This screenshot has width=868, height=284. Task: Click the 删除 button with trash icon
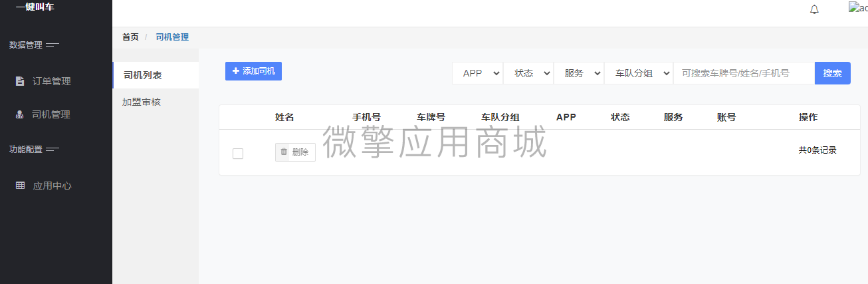(x=295, y=152)
